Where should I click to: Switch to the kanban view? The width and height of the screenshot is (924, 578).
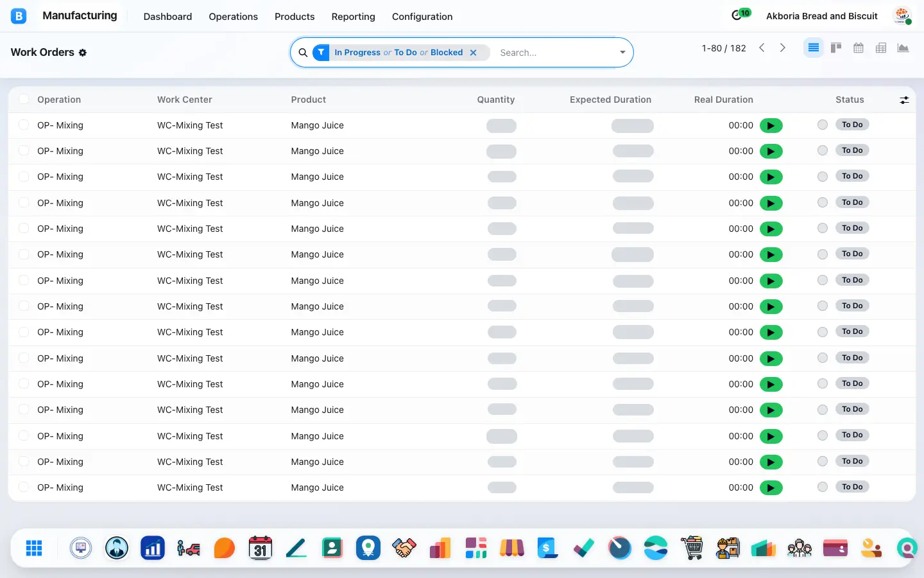pyautogui.click(x=836, y=48)
